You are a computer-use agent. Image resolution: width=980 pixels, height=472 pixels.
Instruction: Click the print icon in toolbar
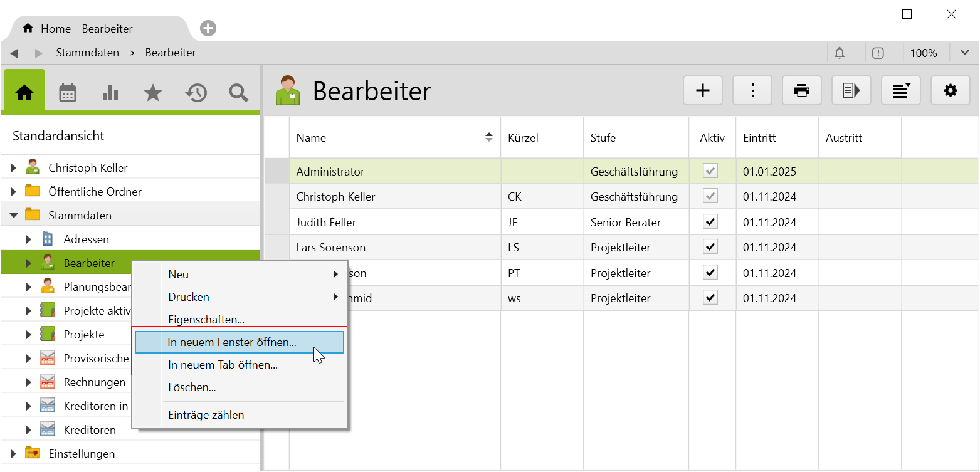802,91
